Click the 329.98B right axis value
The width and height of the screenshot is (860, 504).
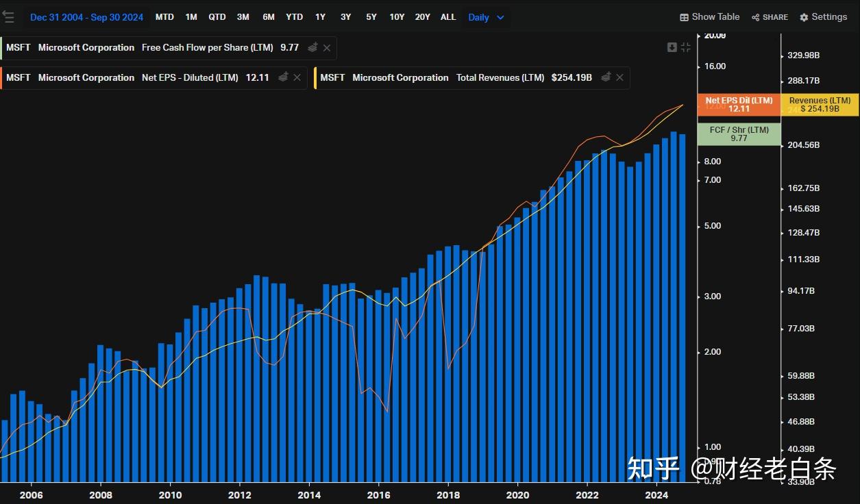pyautogui.click(x=804, y=55)
